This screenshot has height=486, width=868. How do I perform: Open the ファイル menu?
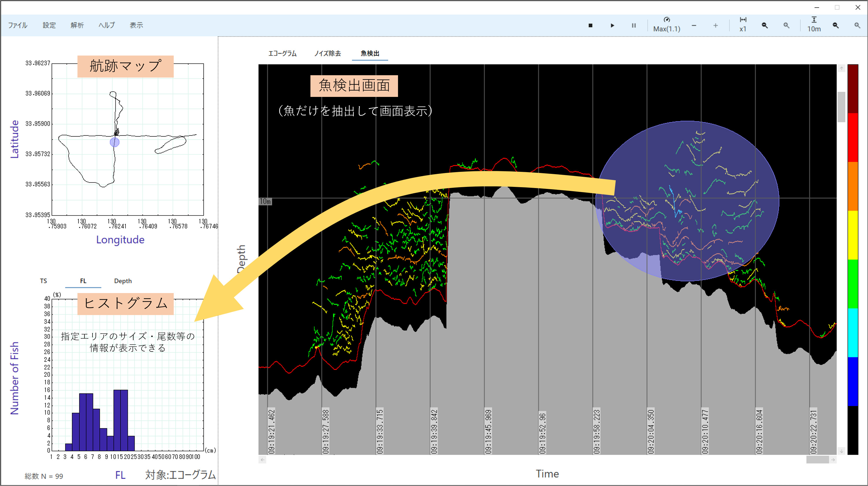(18, 25)
